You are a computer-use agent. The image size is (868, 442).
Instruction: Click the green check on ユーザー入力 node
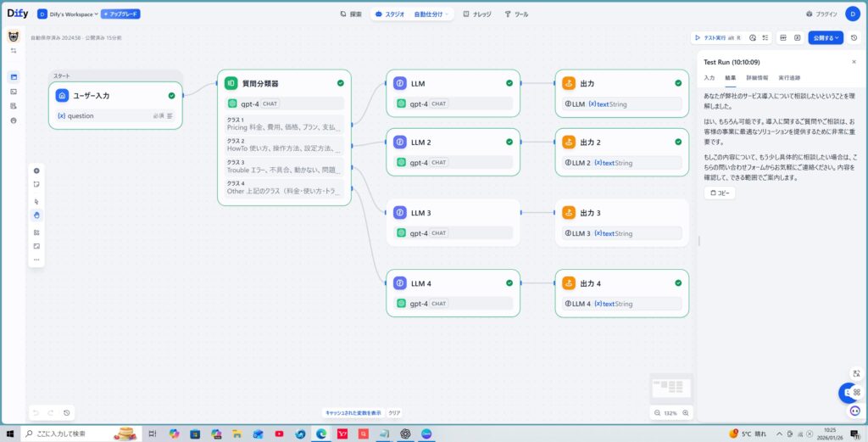click(x=171, y=96)
